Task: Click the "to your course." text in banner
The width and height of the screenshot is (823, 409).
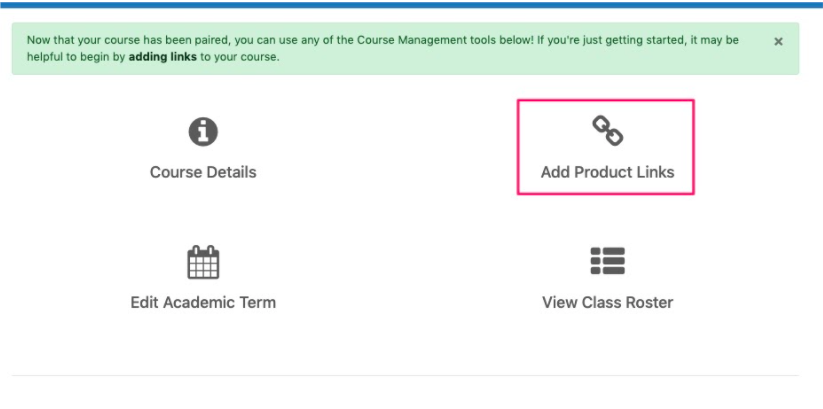Action: [240, 57]
